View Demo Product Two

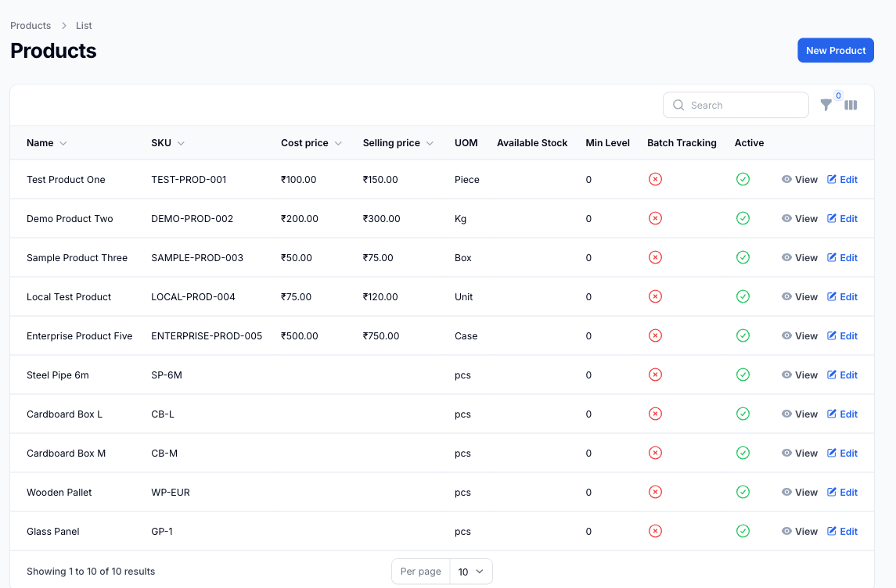coord(800,219)
